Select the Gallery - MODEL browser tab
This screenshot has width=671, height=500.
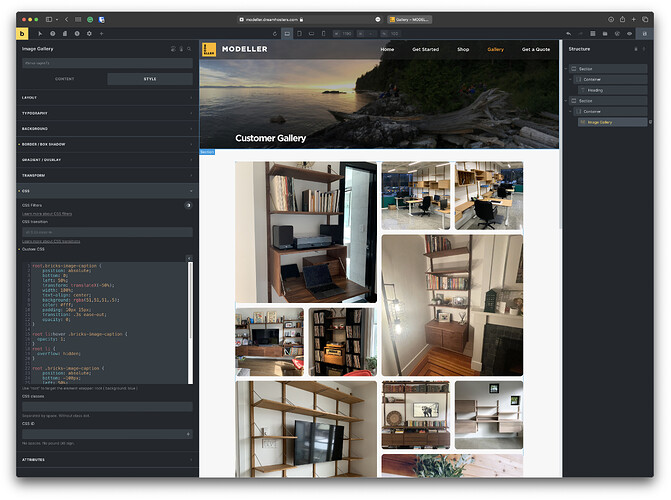pyautogui.click(x=410, y=19)
